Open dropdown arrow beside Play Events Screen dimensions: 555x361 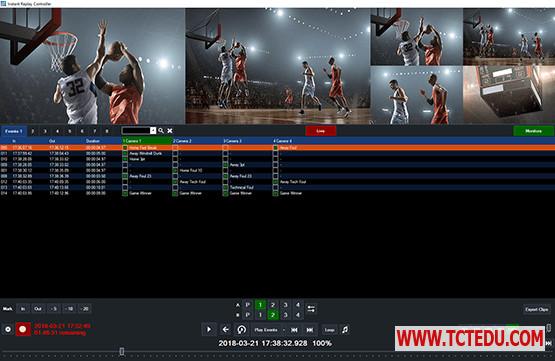pyautogui.click(x=284, y=330)
